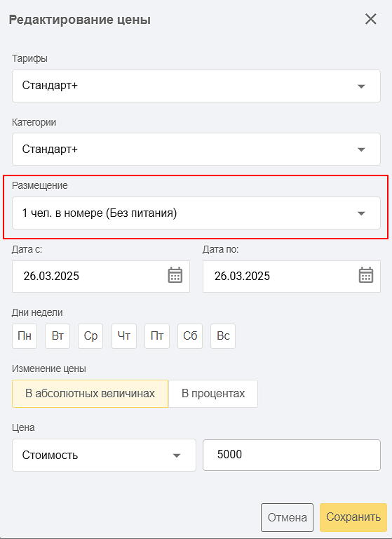Screen dimensions: 392x539
Task: Click the Отмена button
Action: pyautogui.click(x=288, y=517)
